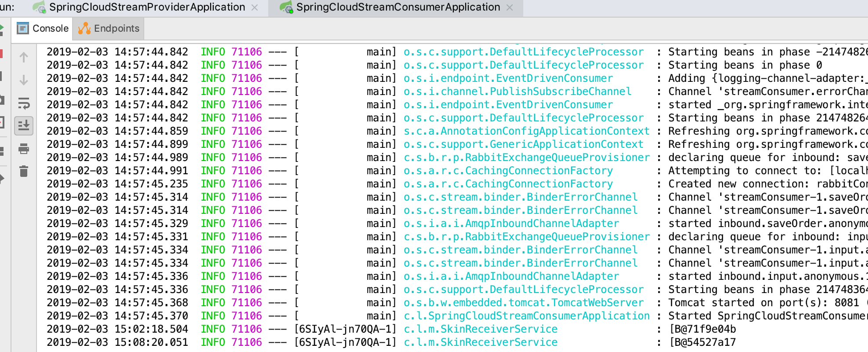Click the 14:57:45.368 timestamp
868x352 pixels.
pos(151,303)
